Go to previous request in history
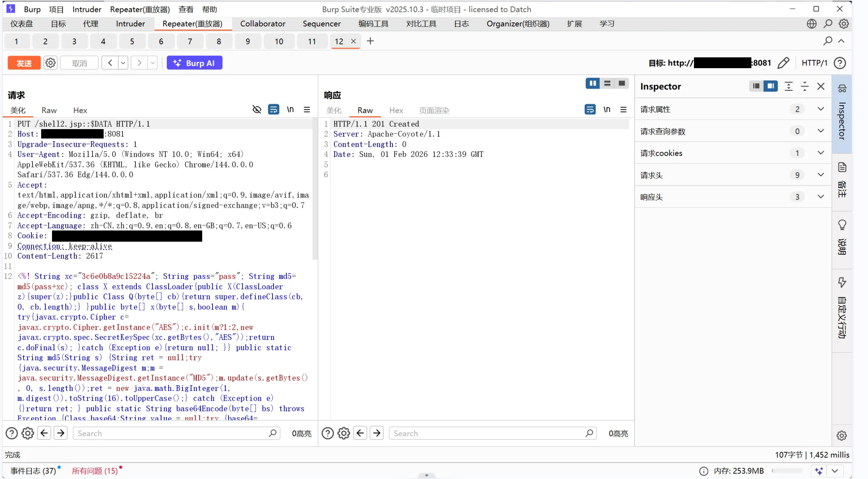The width and height of the screenshot is (868, 479). (110, 63)
